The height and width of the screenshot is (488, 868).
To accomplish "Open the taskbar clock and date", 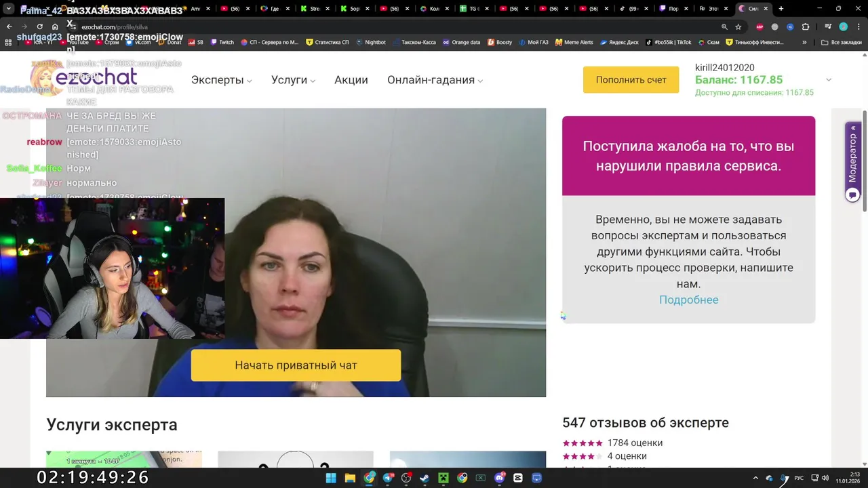I will pos(848,478).
